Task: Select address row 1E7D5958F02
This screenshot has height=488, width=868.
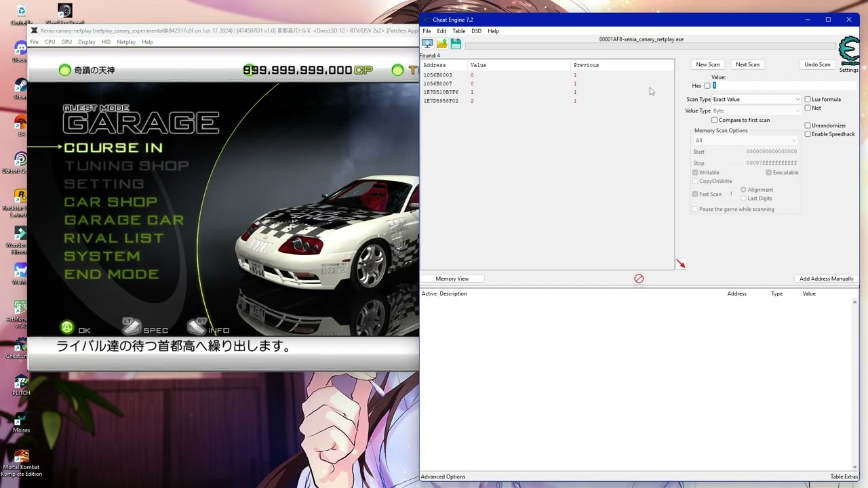Action: [547, 101]
